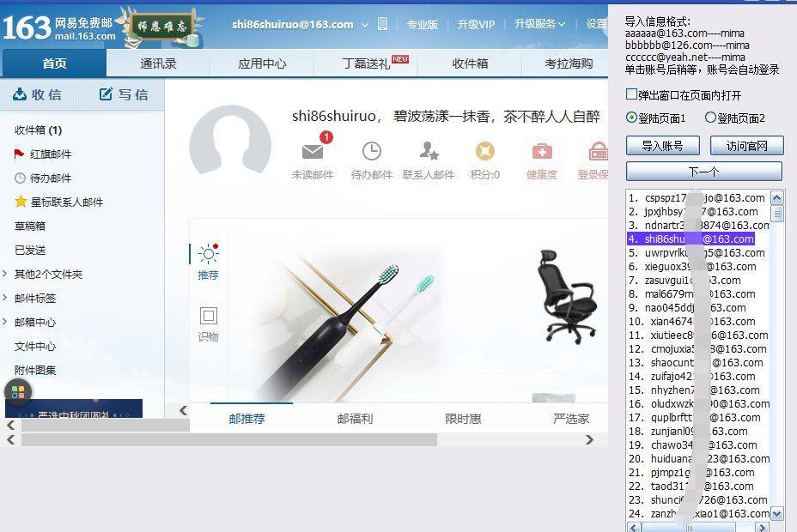
Task: Open the points coin icon
Action: click(485, 151)
